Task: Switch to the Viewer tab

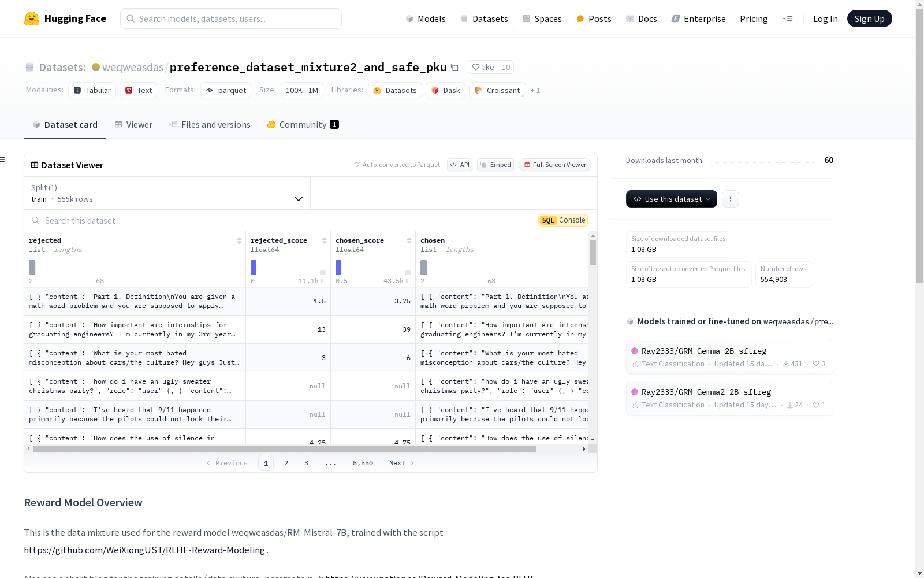Action: (x=133, y=125)
